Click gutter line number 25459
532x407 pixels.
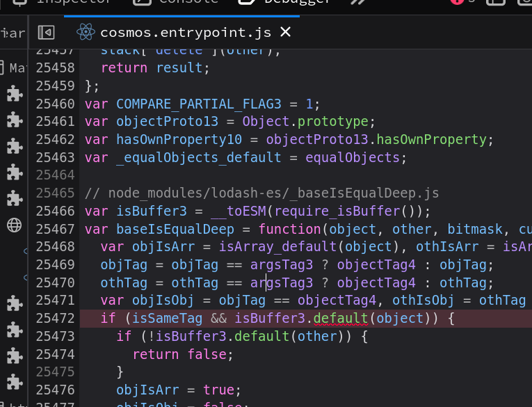click(56, 86)
